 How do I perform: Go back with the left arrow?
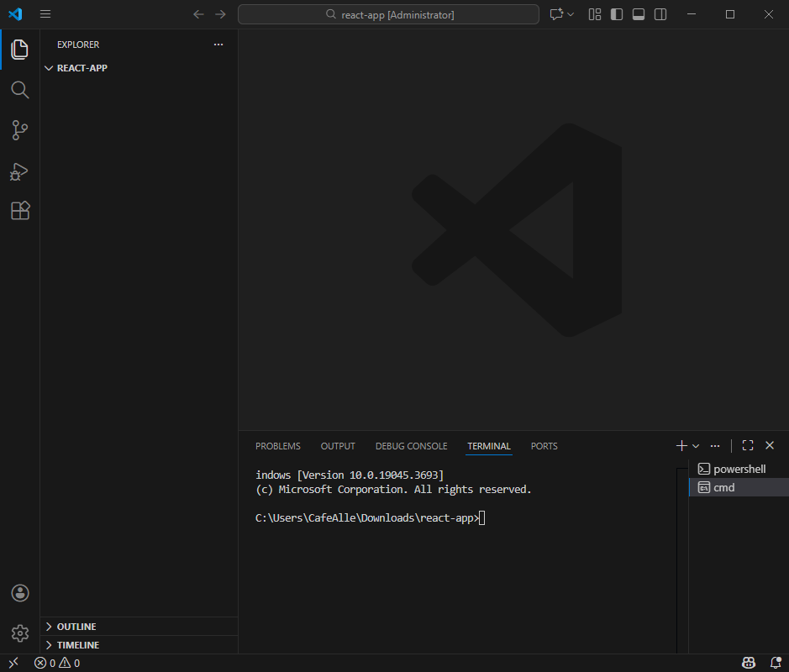coord(198,14)
